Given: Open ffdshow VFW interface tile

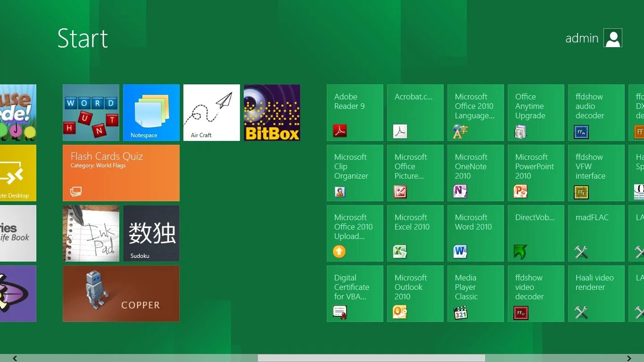Looking at the screenshot, I should coord(596,173).
